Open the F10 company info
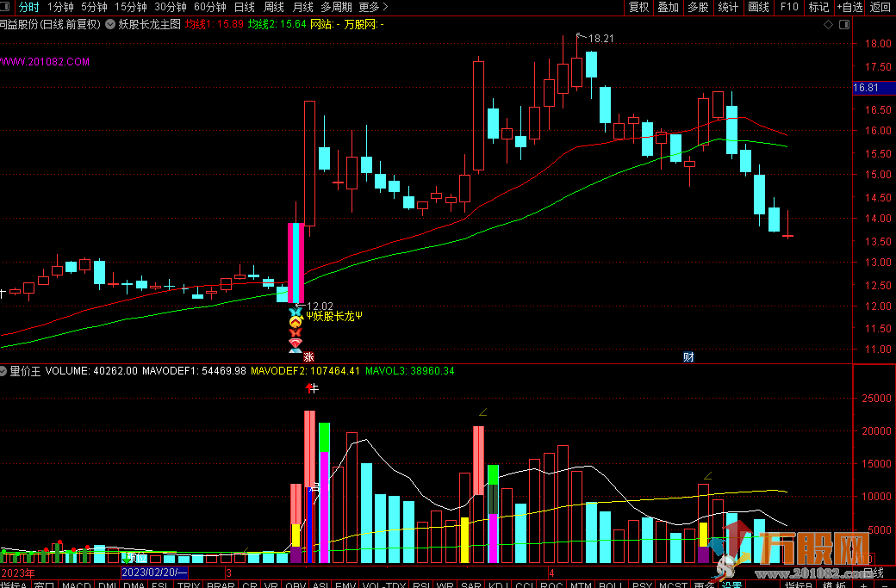 coord(789,7)
